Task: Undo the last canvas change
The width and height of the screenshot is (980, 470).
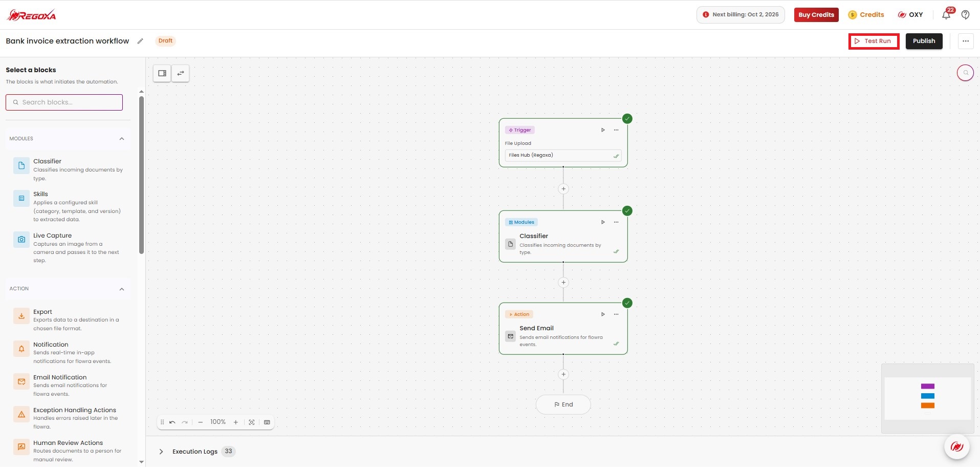Action: coord(172,422)
